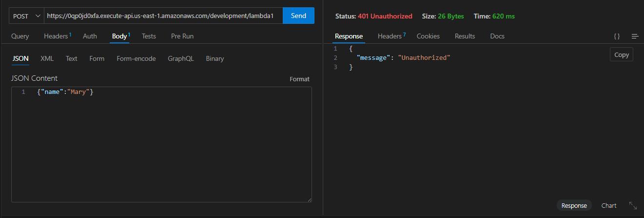Open the response panel hamburger menu icon
This screenshot has width=644, height=218.
pyautogui.click(x=635, y=36)
